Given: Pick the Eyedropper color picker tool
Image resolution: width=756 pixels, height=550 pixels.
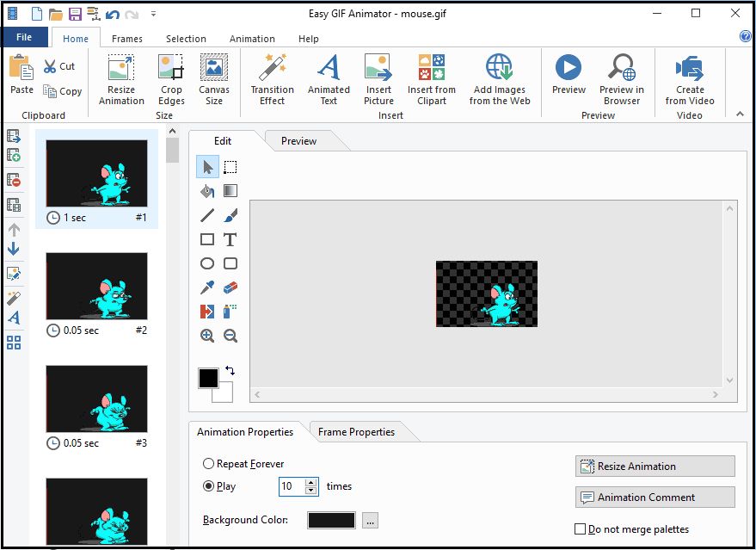Looking at the screenshot, I should (x=207, y=288).
